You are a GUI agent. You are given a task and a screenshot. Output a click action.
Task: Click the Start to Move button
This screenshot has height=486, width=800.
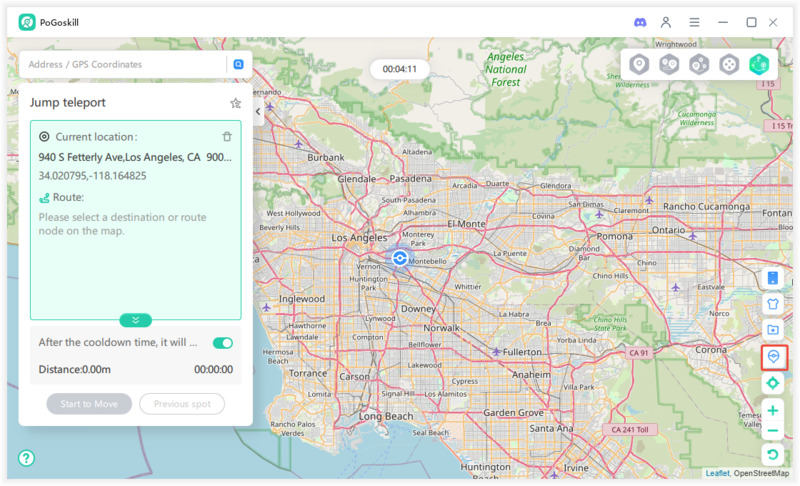pos(89,404)
